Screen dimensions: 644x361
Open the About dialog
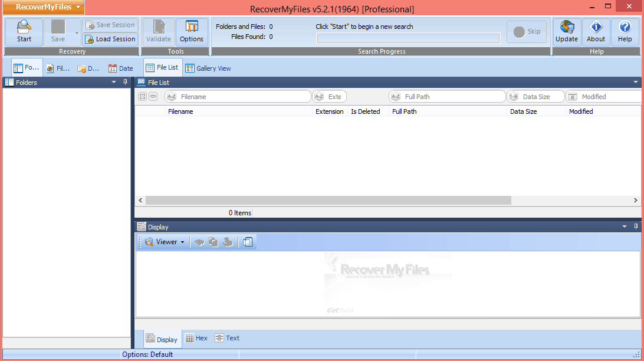pos(596,32)
